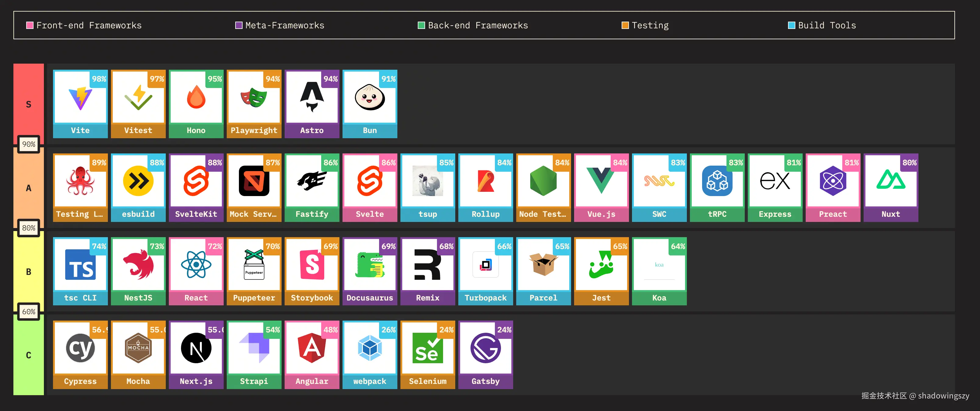
Task: Toggle Meta-Frameworks legend filter
Action: click(239, 26)
